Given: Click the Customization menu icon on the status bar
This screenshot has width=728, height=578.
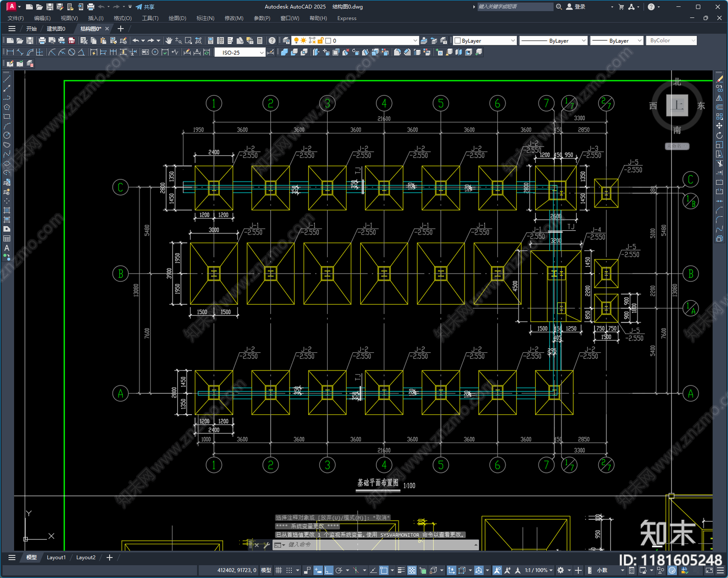Looking at the screenshot, I should (x=720, y=570).
